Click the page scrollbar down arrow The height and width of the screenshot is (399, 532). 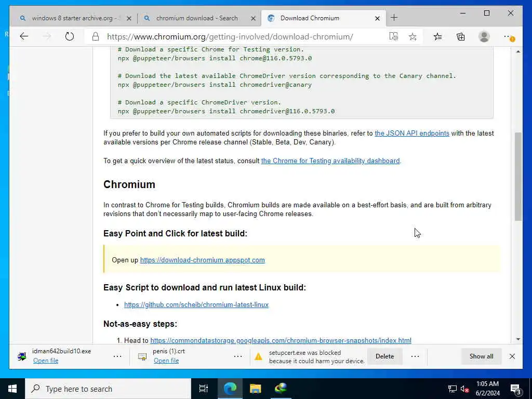[518, 339]
